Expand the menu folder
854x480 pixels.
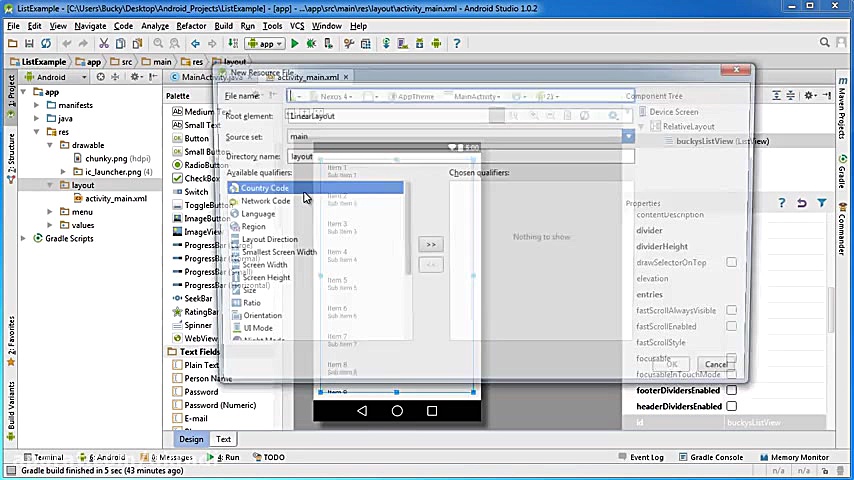50,211
